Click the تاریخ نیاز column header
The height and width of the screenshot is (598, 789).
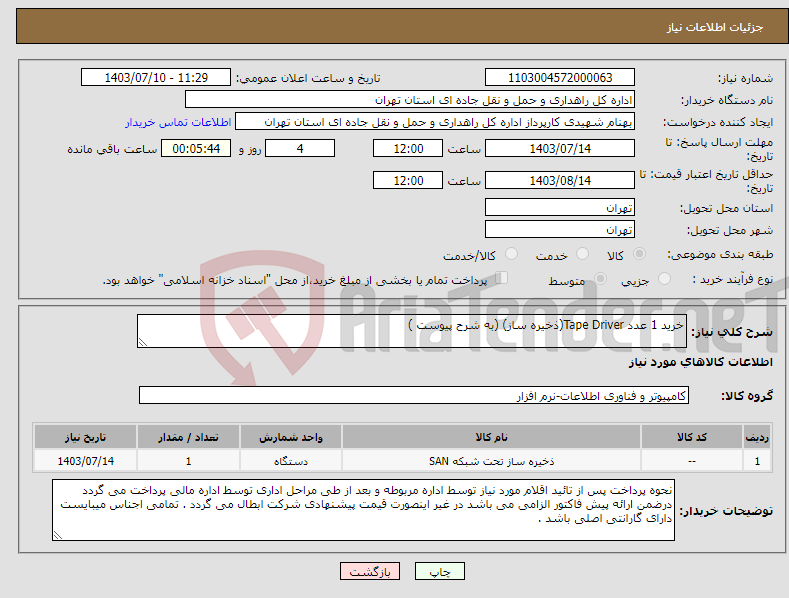tap(86, 437)
